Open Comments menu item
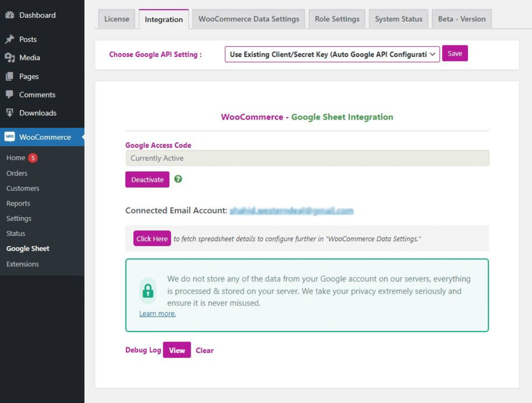Screen dimensions: 532x403 tap(37, 94)
